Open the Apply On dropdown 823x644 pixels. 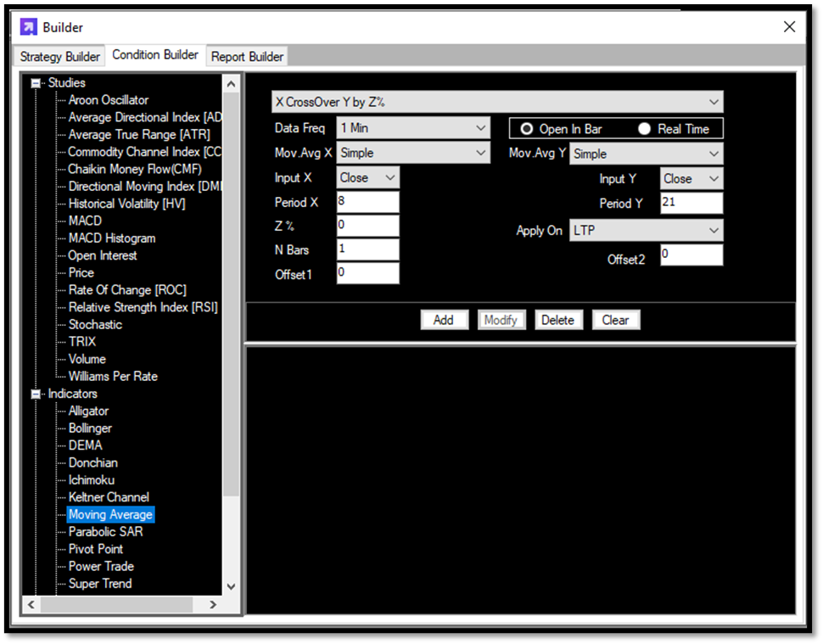click(647, 231)
